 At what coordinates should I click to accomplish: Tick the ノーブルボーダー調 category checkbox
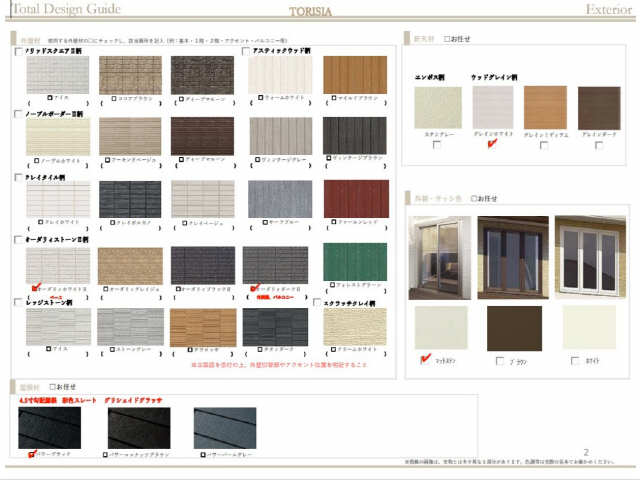[x=18, y=114]
